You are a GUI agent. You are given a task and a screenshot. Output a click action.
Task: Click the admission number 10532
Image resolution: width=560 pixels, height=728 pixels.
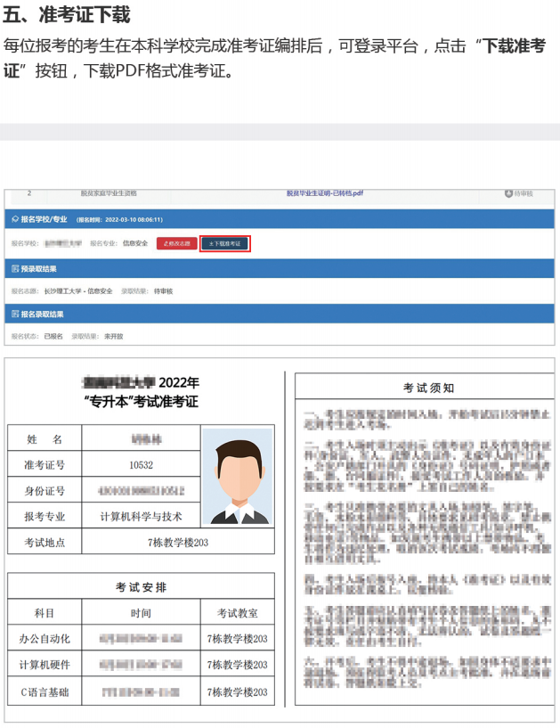pos(141,464)
